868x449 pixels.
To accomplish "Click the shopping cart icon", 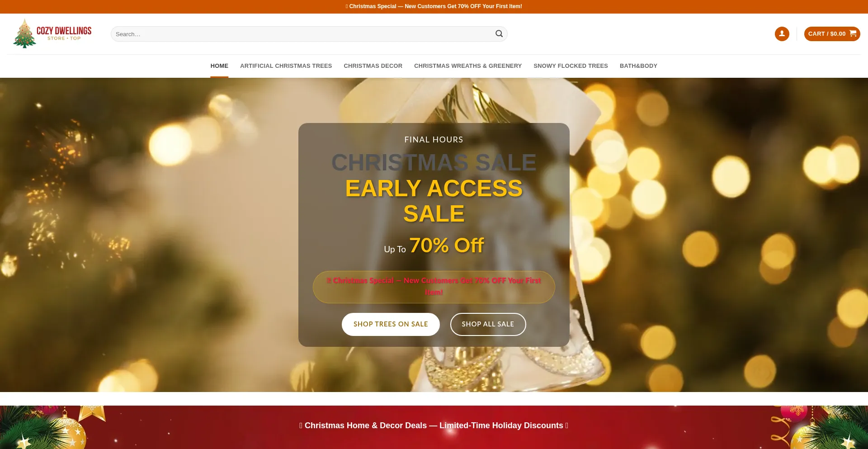I will click(x=853, y=33).
